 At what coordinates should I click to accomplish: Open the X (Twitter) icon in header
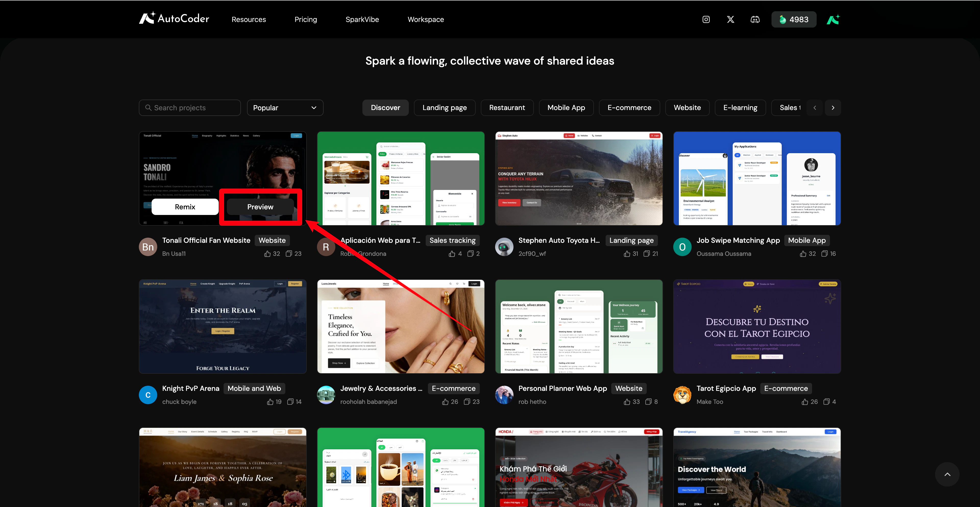(x=730, y=19)
